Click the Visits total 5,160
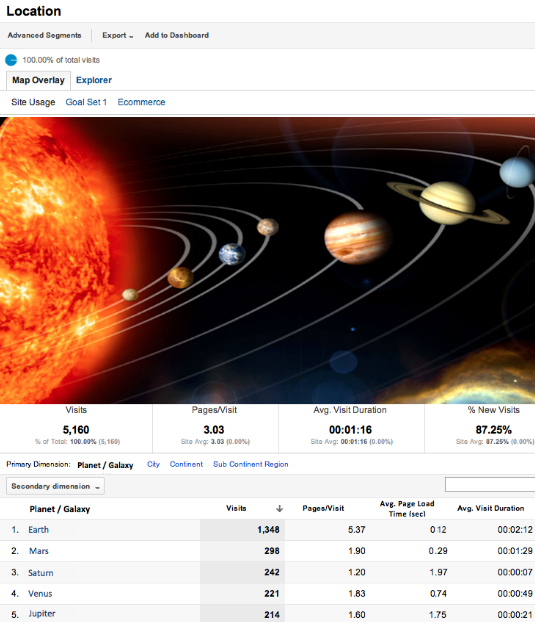Viewport: 535px width, 622px height. 76,430
